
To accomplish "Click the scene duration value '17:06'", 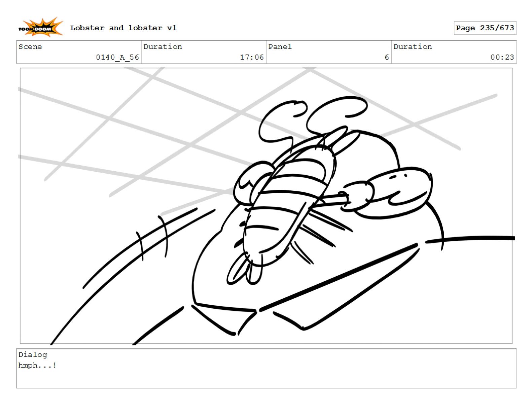I will (x=252, y=57).
